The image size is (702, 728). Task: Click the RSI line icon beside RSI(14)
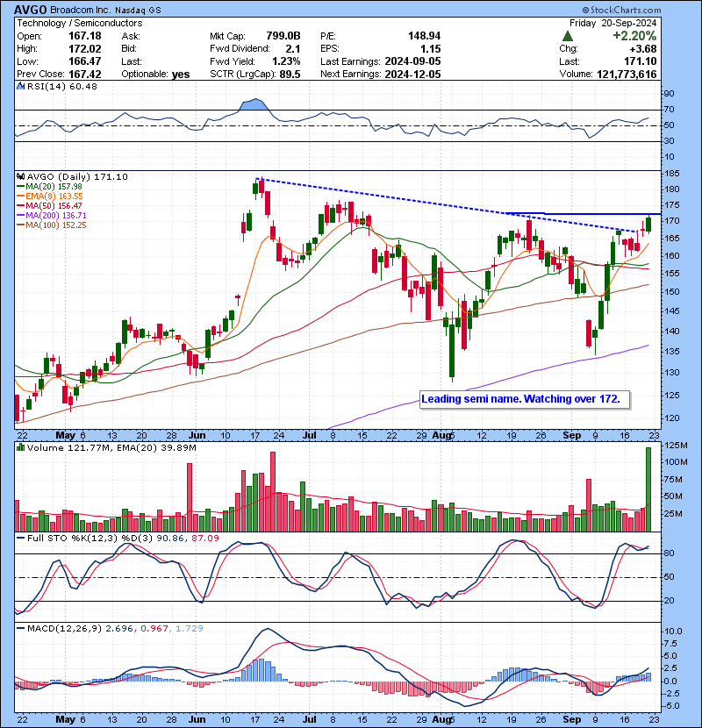tap(21, 86)
